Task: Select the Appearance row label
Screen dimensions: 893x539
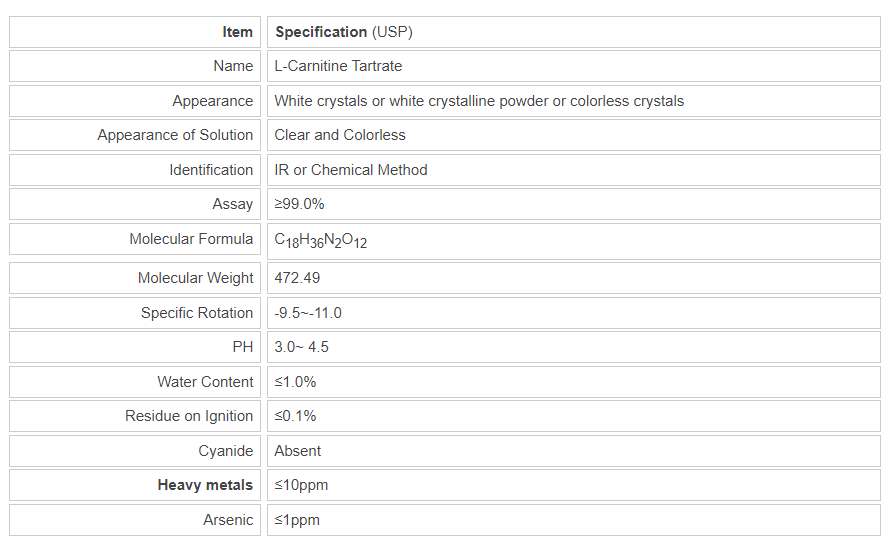Action: [212, 101]
